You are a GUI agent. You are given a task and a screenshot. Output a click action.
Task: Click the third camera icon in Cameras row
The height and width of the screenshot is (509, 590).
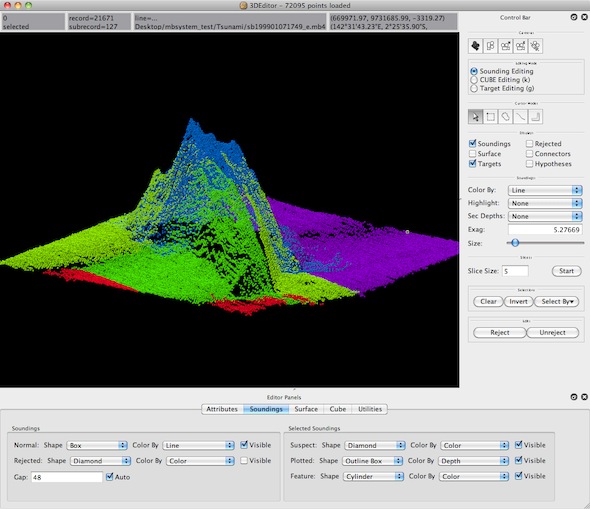pos(505,46)
